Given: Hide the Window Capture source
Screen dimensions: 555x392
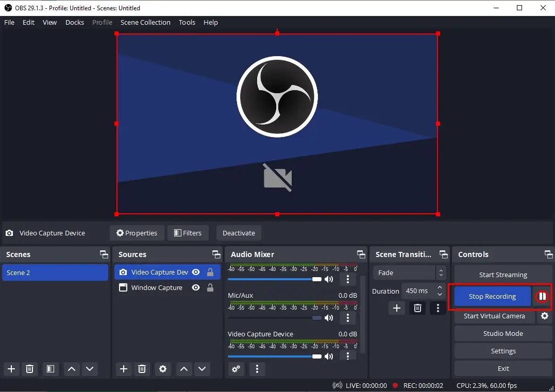Looking at the screenshot, I should tap(195, 287).
